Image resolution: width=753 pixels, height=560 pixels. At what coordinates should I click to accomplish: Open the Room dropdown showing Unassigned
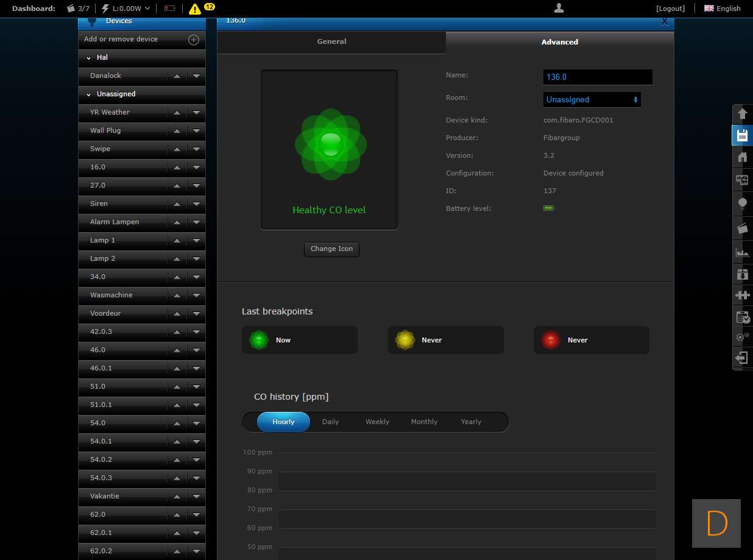[592, 99]
